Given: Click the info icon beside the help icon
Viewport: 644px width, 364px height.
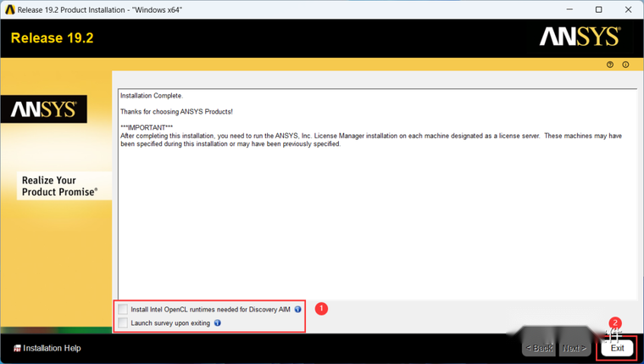Looking at the screenshot, I should (x=625, y=64).
